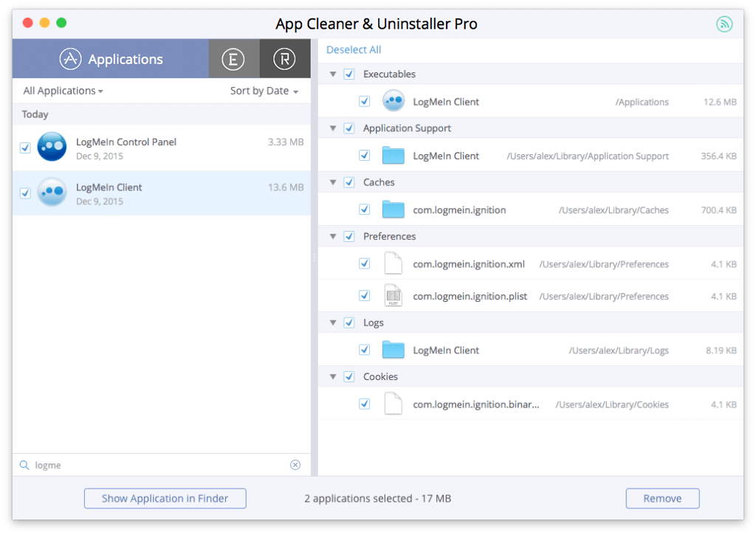The height and width of the screenshot is (535, 756).
Task: Collapse the Preferences section triangle
Action: tap(333, 236)
